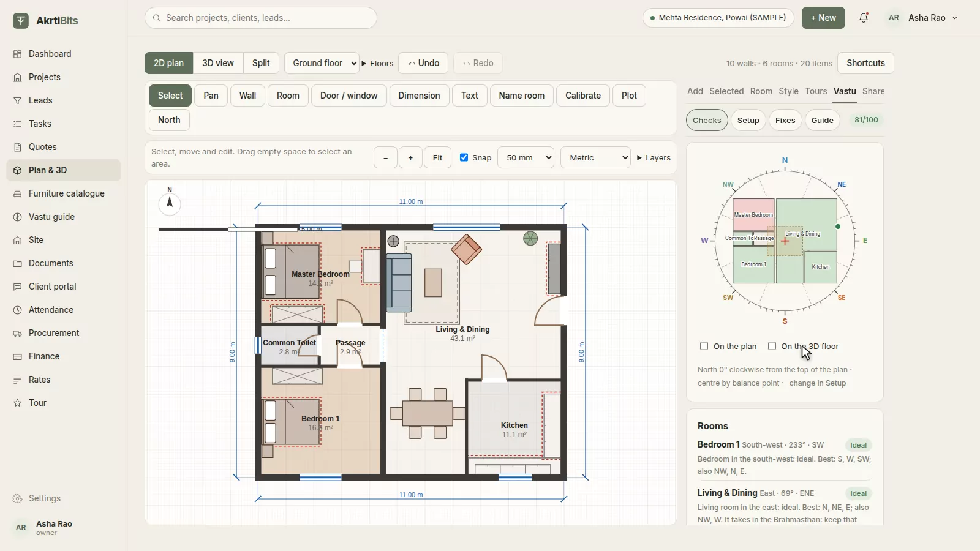Viewport: 980px width, 551px height.
Task: Click the Undo button
Action: pyautogui.click(x=423, y=63)
